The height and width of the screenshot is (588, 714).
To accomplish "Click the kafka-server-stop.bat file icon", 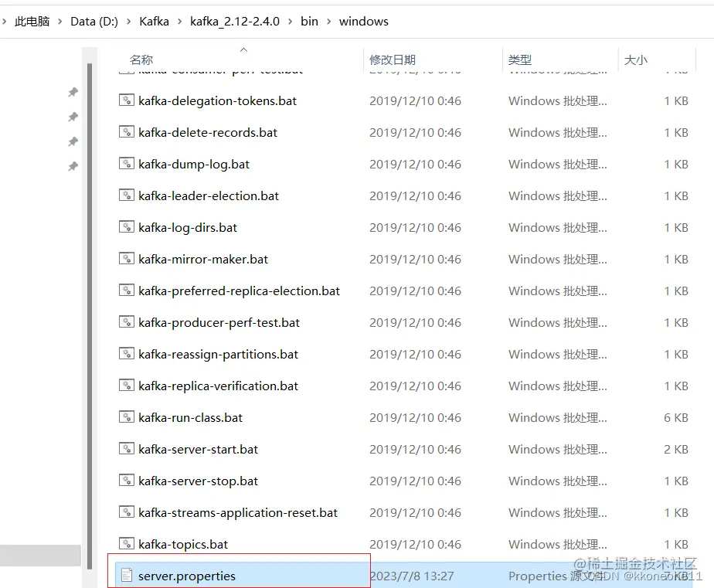I will pos(127,480).
